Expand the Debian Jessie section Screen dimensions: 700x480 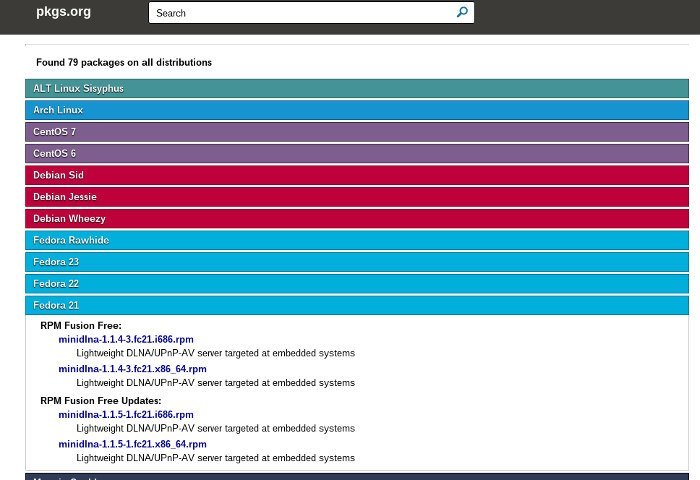click(357, 197)
